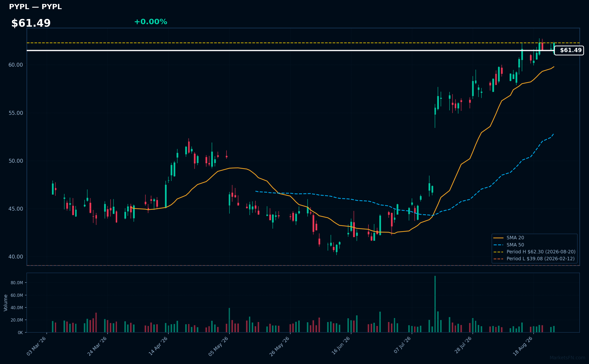Click the 80.0M volume axis label

(x=17, y=283)
